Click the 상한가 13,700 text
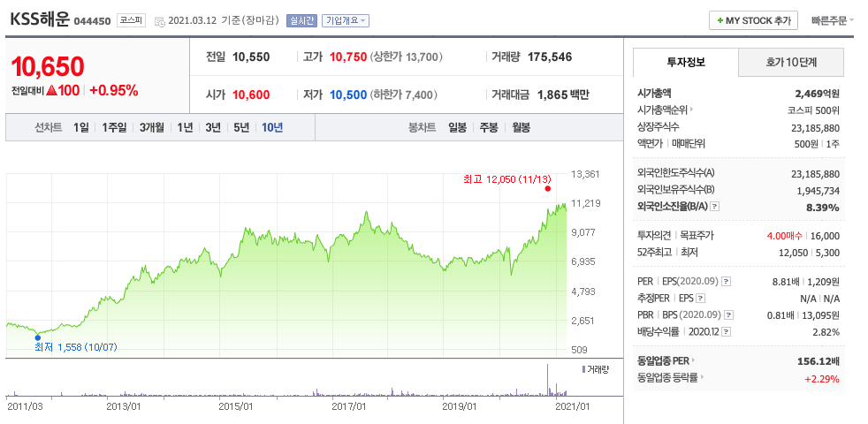Viewport: 868px width, 424px height. (407, 57)
